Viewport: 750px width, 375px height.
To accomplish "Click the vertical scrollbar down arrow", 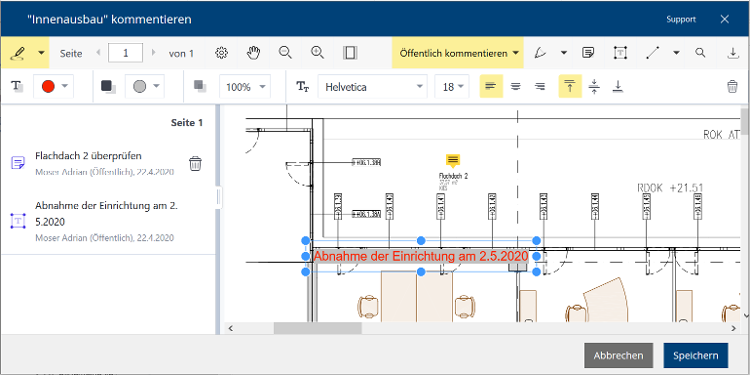I will [745, 315].
